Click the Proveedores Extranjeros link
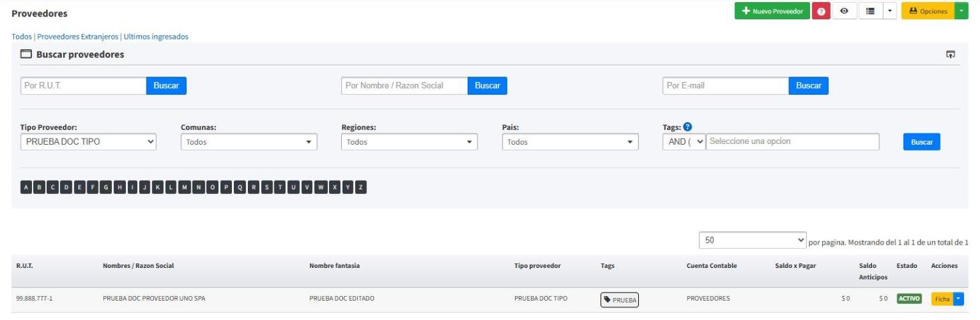This screenshot has height=320, width=980. point(78,37)
